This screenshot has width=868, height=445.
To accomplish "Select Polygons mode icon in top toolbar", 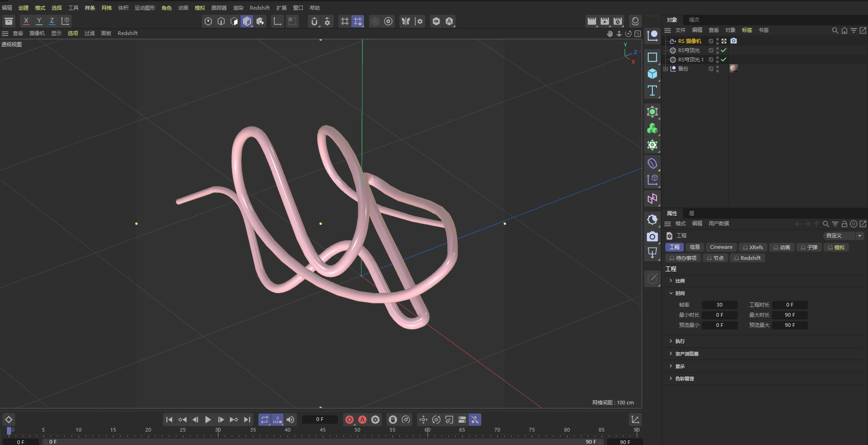I will coord(234,21).
